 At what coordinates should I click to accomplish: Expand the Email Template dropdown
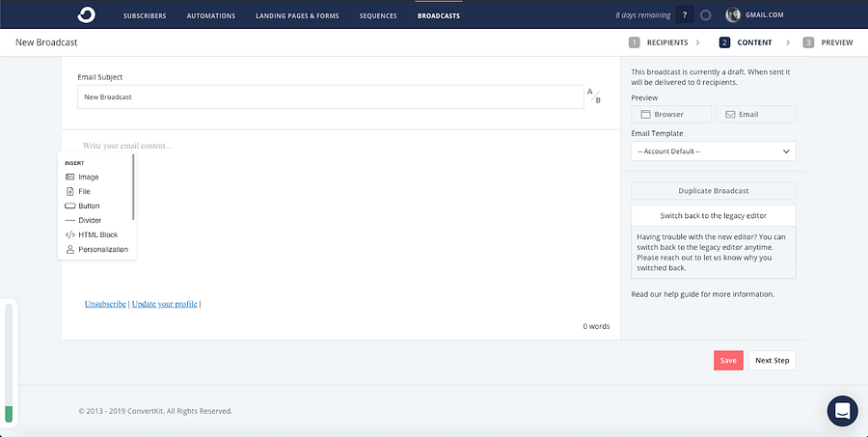[714, 151]
